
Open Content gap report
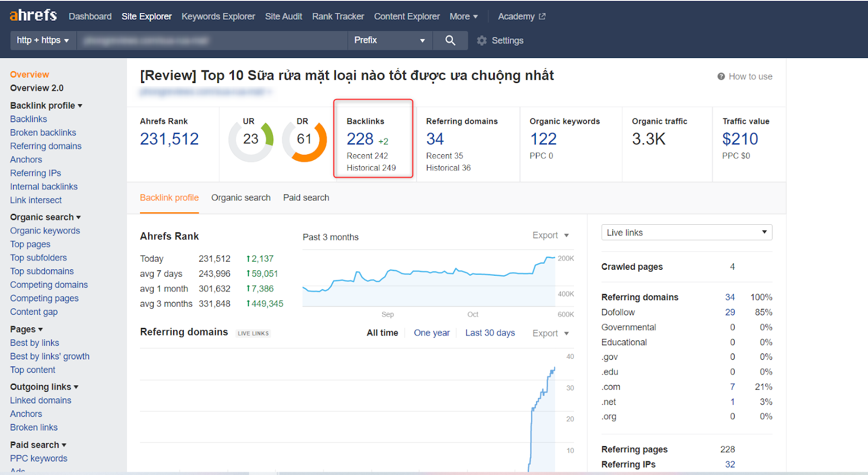[34, 312]
